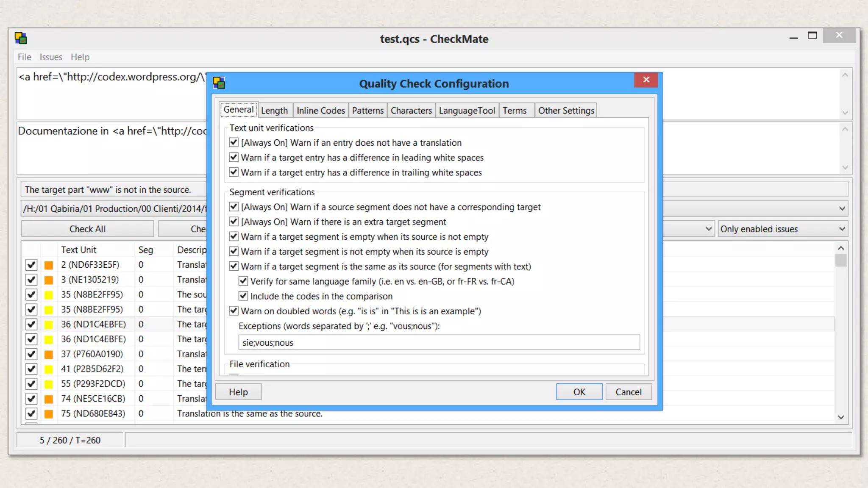Disable leading white spaces difference warning

coord(234,158)
